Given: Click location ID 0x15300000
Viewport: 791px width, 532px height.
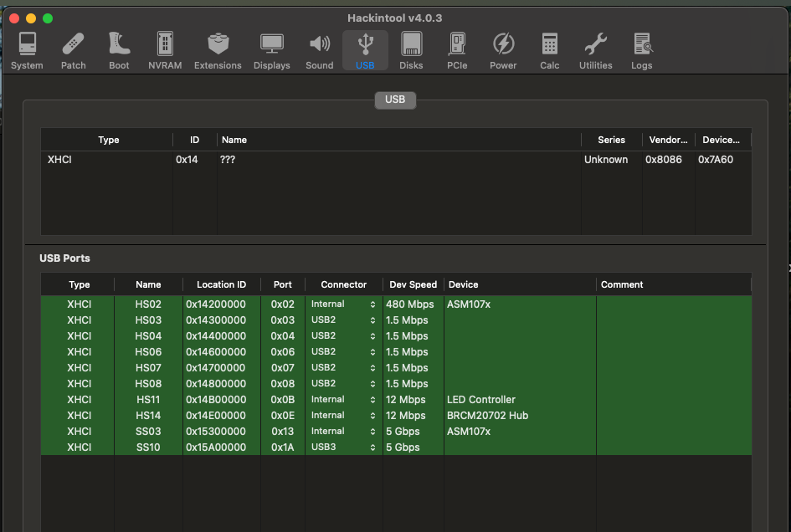Looking at the screenshot, I should click(216, 431).
